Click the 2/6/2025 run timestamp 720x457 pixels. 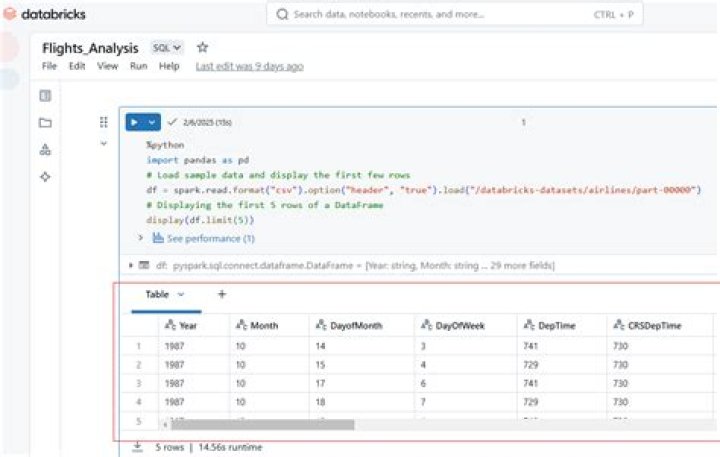click(x=207, y=123)
